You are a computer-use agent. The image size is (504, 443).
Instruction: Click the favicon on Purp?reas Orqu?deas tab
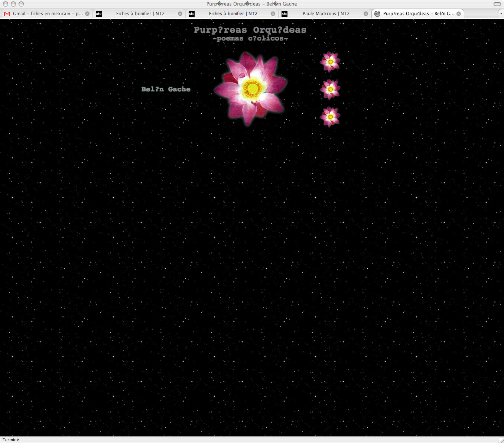(377, 14)
